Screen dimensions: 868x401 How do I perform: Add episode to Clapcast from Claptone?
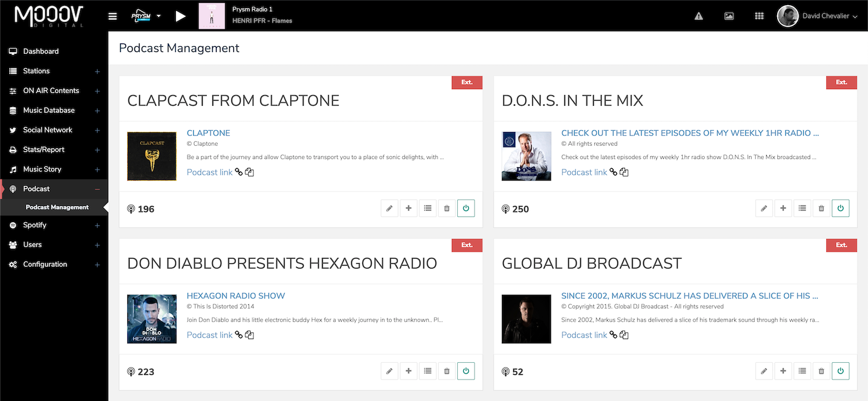(x=409, y=208)
